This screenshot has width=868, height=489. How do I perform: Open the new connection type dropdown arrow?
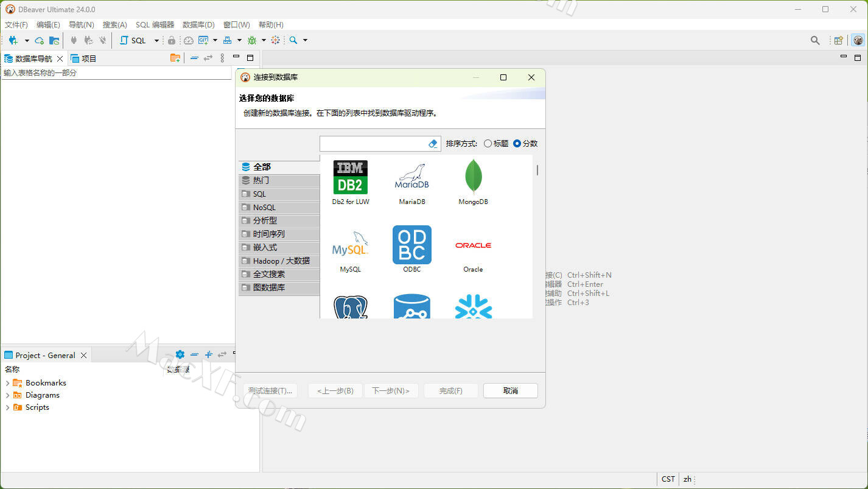(x=27, y=40)
